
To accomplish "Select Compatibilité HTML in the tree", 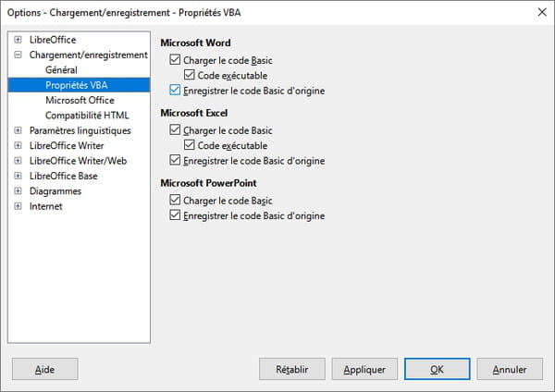I will tap(87, 116).
